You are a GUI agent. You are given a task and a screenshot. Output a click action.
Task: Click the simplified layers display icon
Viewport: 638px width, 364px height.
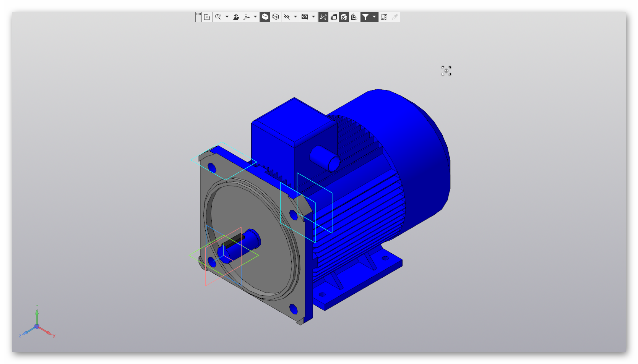354,17
